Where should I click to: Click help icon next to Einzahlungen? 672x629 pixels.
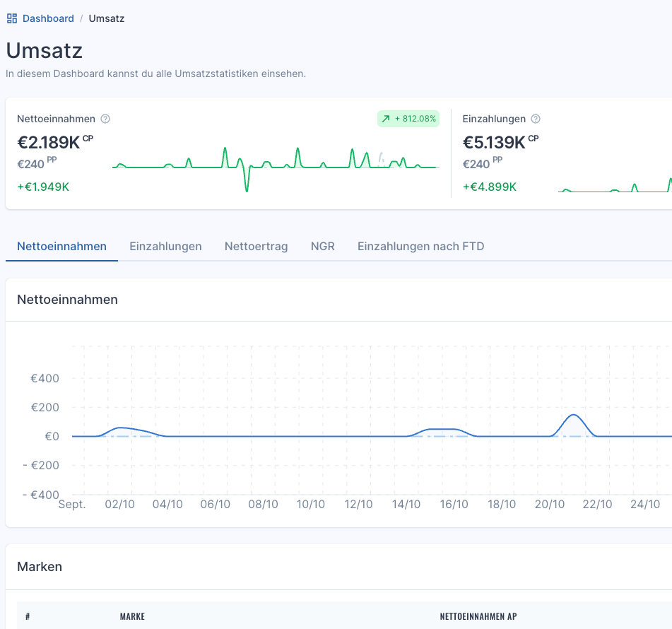tap(536, 119)
